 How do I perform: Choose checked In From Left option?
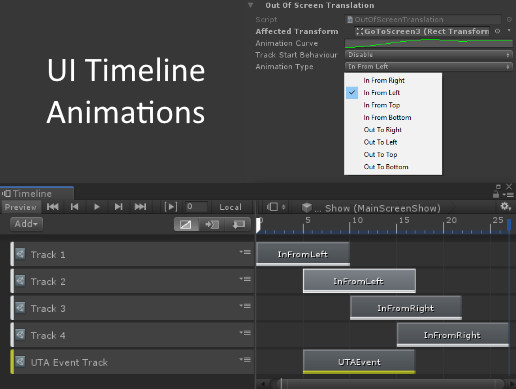tap(382, 93)
